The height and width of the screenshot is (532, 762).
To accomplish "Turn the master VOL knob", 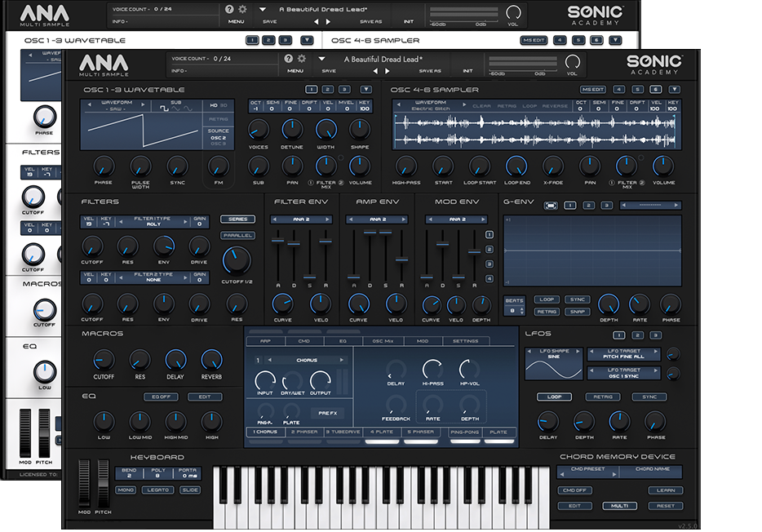I will (573, 62).
